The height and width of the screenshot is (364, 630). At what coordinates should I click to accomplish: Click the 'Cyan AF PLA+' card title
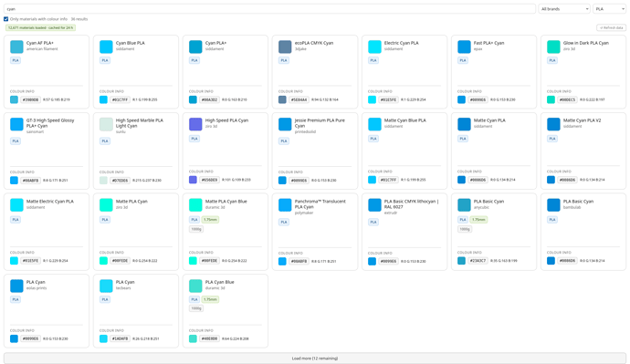coord(40,43)
